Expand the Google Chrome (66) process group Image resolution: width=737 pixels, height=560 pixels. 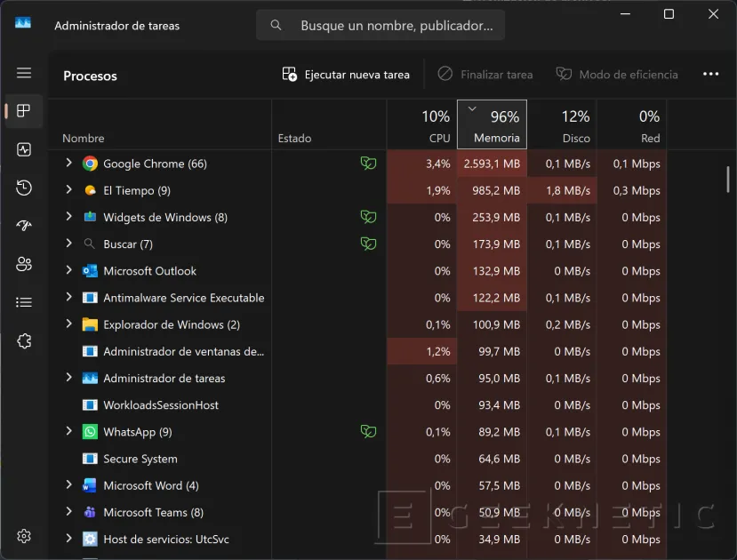click(x=68, y=163)
